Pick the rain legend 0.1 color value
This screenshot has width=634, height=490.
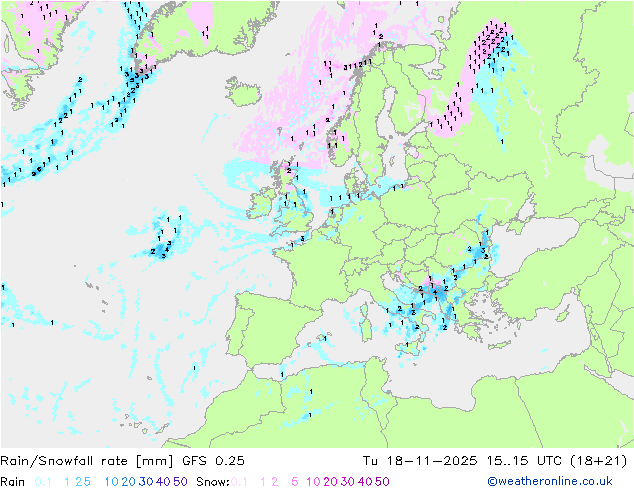click(43, 482)
